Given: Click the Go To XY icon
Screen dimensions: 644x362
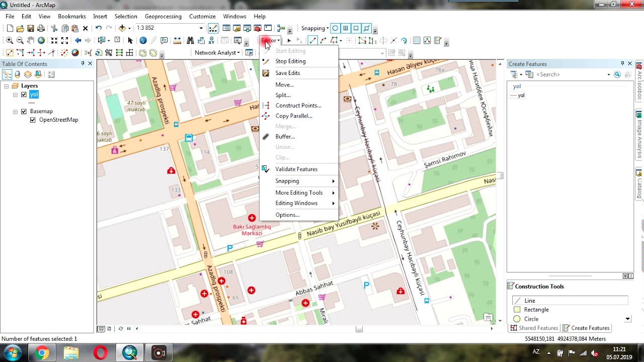Looking at the screenshot, I should point(211,40).
